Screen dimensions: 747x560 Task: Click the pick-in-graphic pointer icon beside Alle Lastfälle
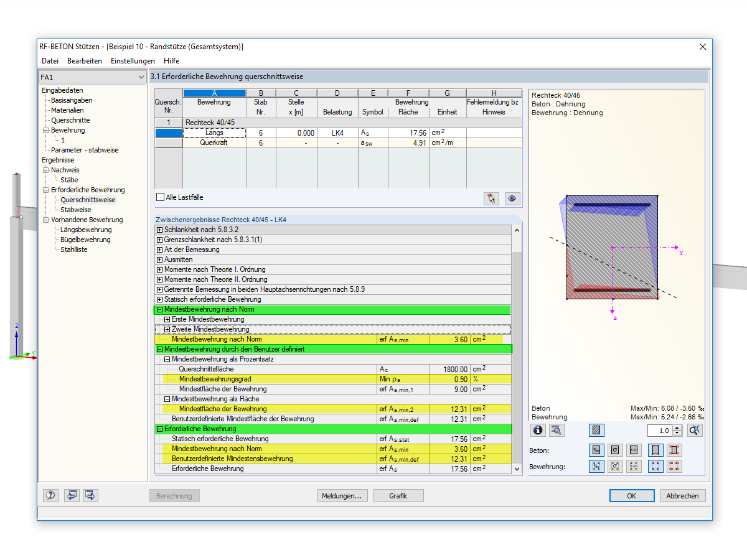pos(491,198)
